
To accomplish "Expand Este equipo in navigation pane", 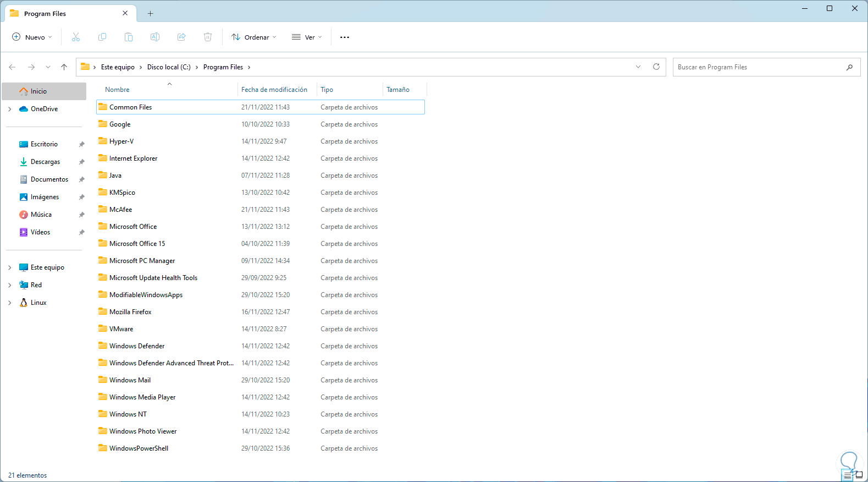I will (x=10, y=267).
